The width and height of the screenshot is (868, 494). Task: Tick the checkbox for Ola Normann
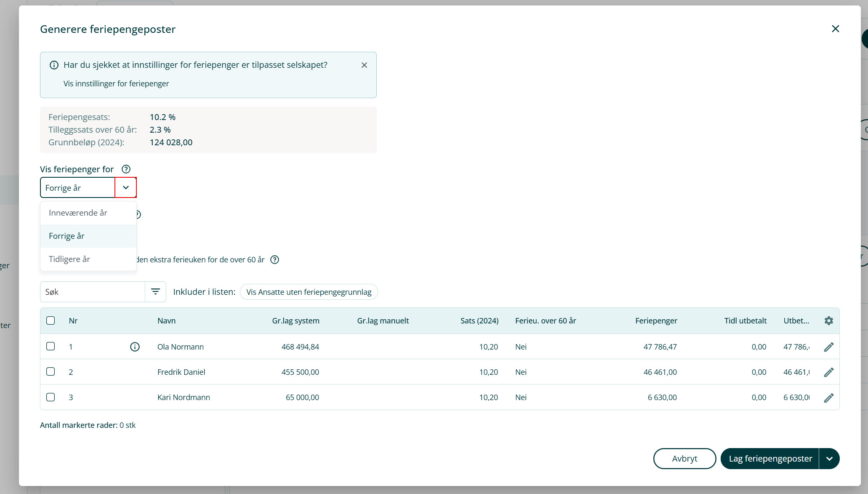click(x=51, y=347)
